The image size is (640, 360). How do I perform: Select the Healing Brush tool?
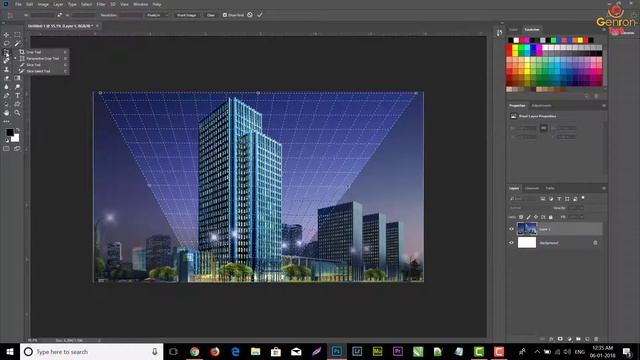tap(6, 61)
